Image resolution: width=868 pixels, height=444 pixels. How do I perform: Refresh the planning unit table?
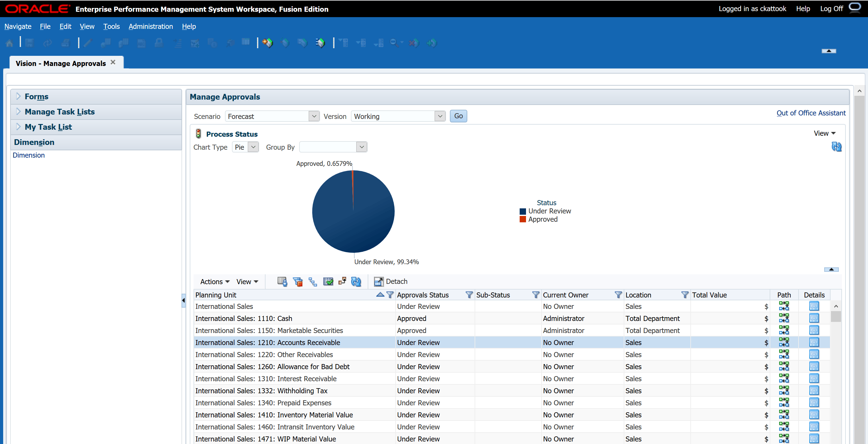(x=356, y=281)
